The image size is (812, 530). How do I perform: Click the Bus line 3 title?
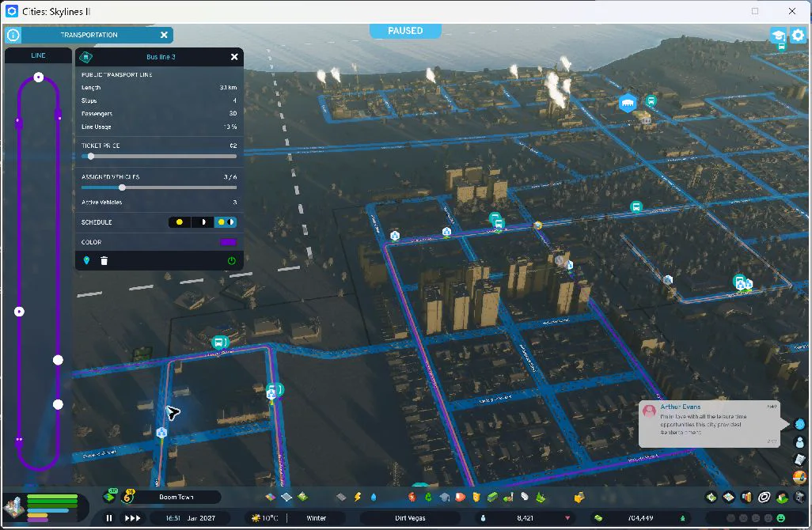pyautogui.click(x=161, y=57)
